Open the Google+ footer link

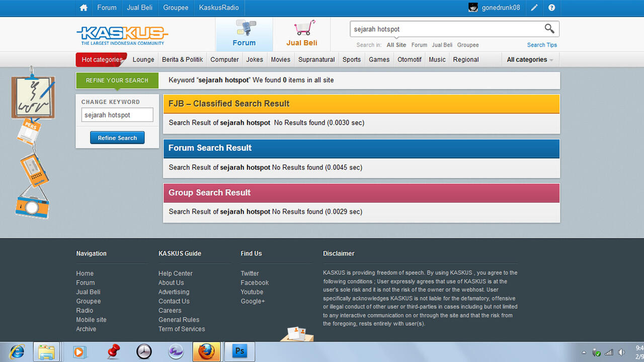(x=253, y=301)
